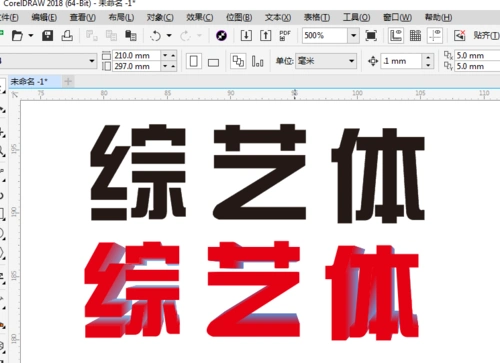Click the greyed-out Redo arrow icon
The image size is (500, 363).
[x=186, y=35]
